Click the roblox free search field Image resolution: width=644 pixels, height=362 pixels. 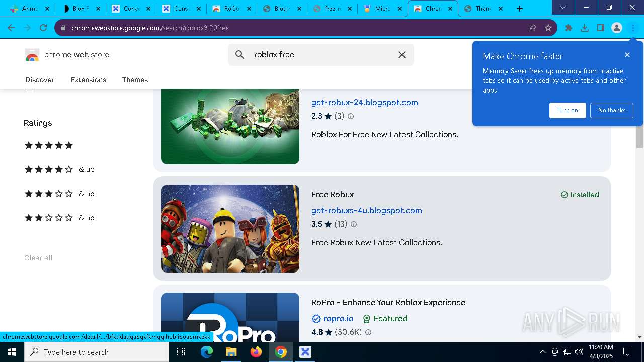coord(321,54)
